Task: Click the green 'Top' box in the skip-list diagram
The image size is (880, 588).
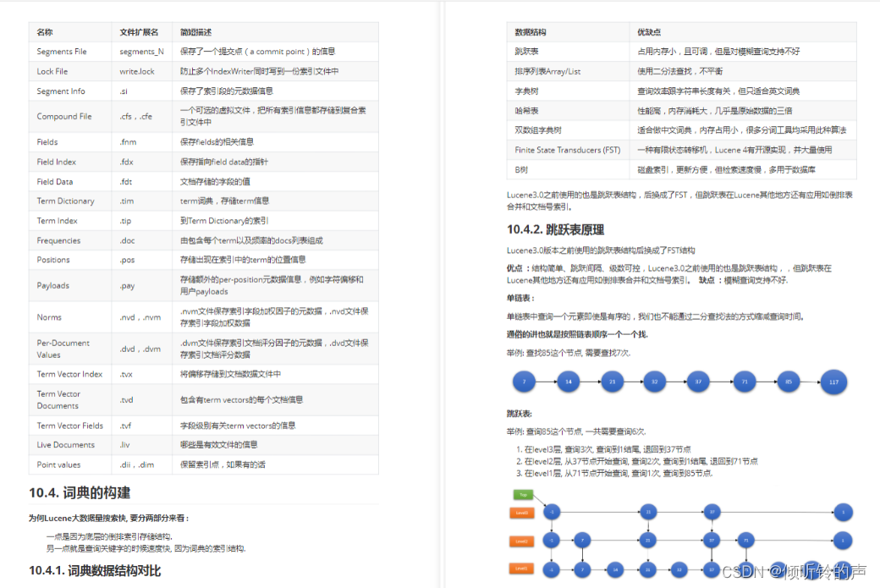Action: (x=523, y=494)
